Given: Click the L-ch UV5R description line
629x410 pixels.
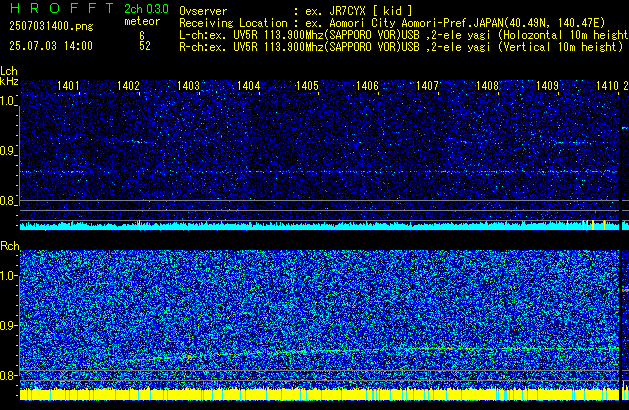Looking at the screenshot, I should point(404,35).
